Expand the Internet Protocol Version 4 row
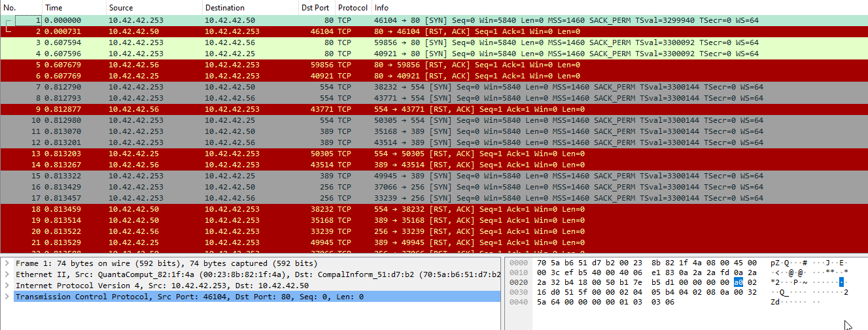This screenshot has height=330, width=868. pos(6,286)
